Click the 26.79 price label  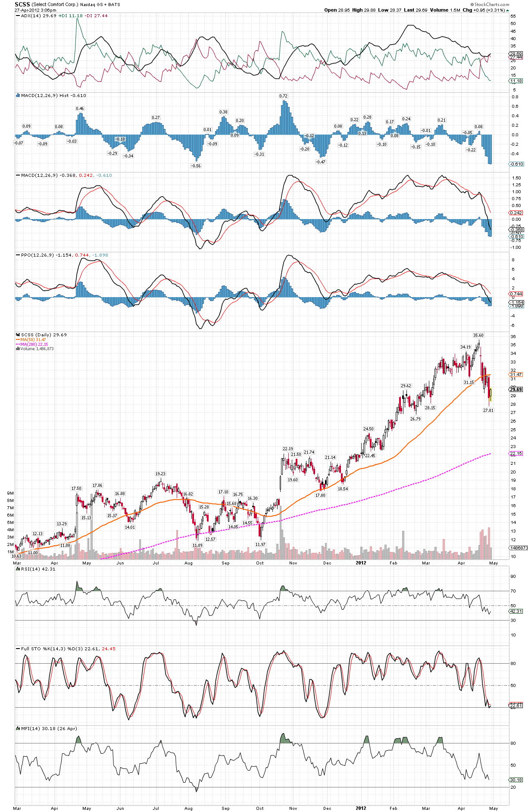pos(415,419)
